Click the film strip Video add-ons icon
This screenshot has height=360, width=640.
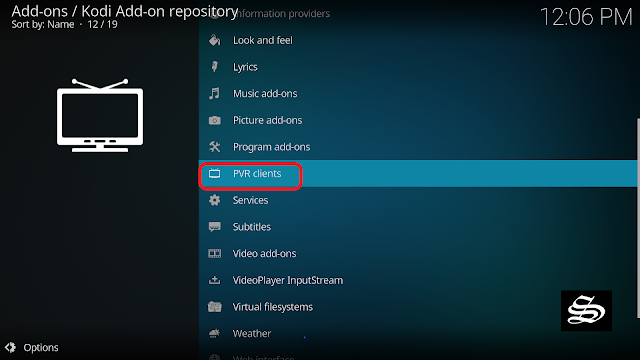click(x=215, y=253)
